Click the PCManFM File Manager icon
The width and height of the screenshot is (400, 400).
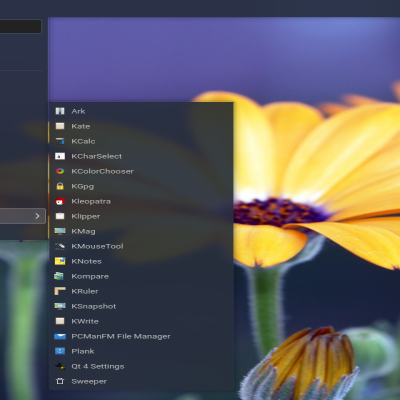60,336
